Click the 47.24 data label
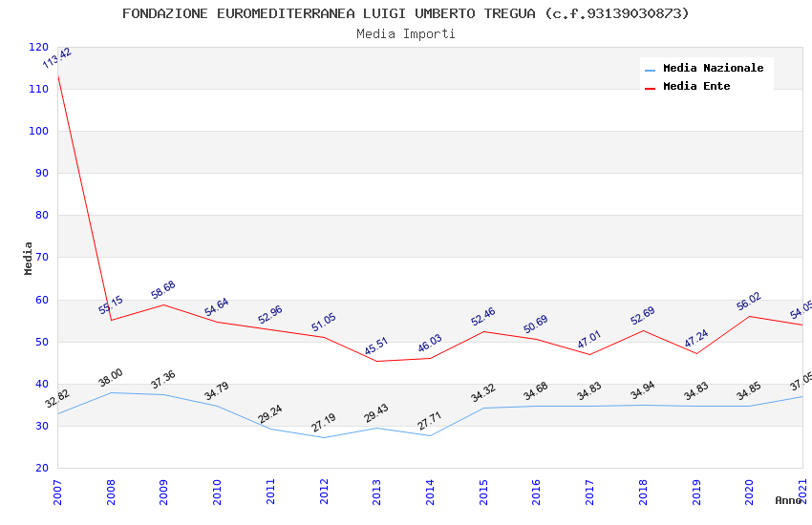Screen dimensions: 812x525 (696, 338)
